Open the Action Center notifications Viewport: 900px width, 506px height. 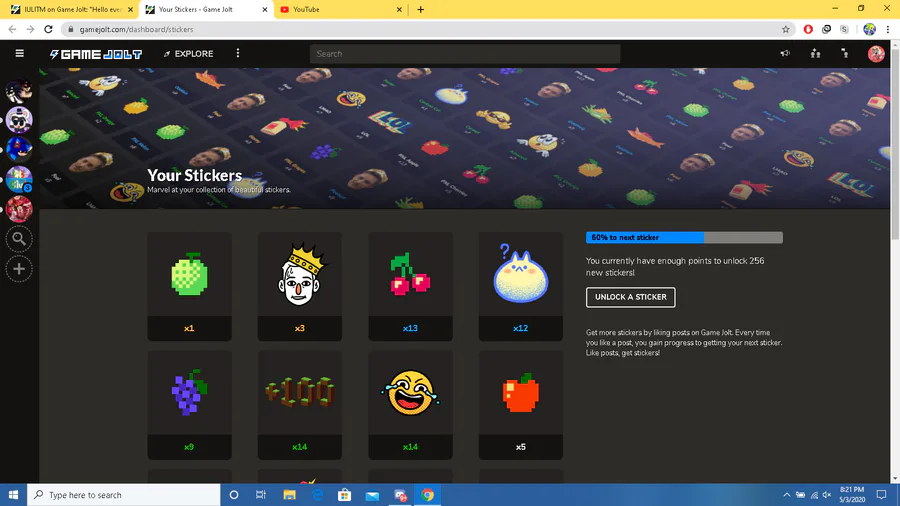(x=882, y=495)
